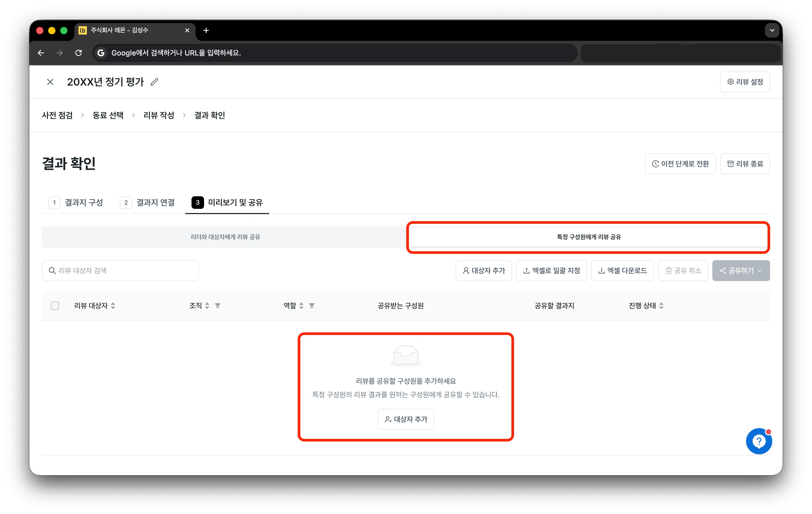
Task: Sort the 조직 column using sort arrows
Action: click(x=207, y=306)
